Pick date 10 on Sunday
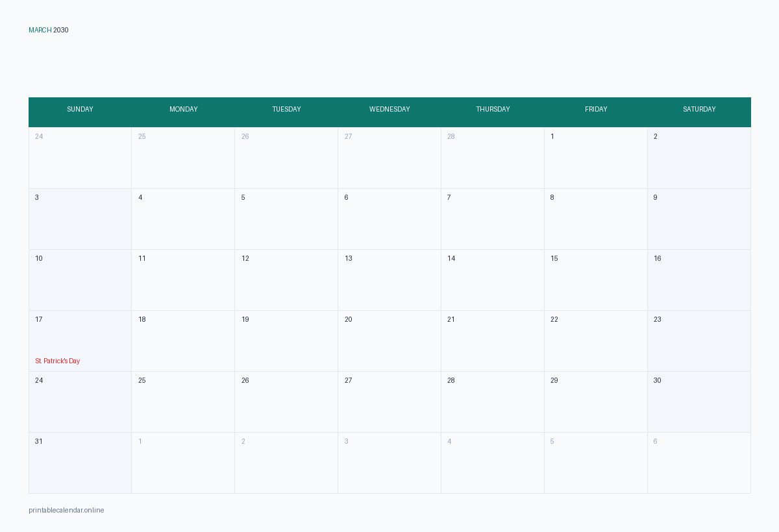 coord(80,280)
